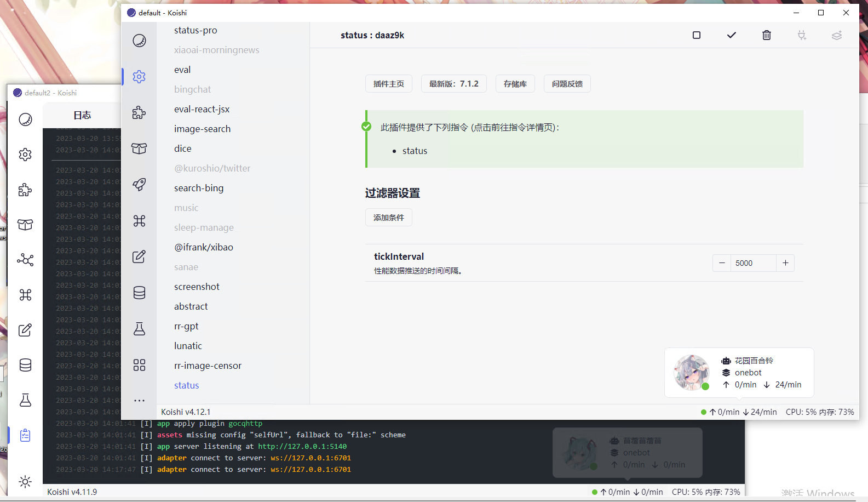Open network graph icon in default2 sidebar
868x502 pixels.
tap(25, 260)
